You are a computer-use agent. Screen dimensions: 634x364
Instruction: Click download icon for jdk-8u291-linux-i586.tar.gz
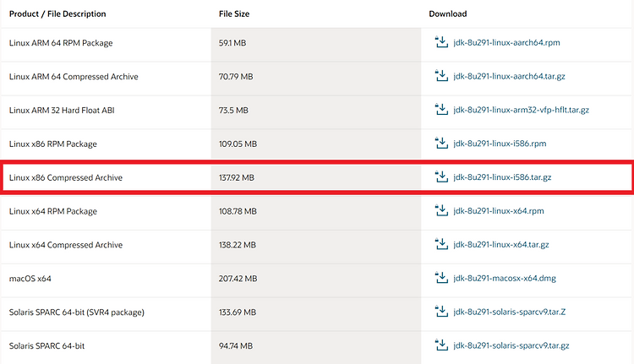(x=441, y=177)
